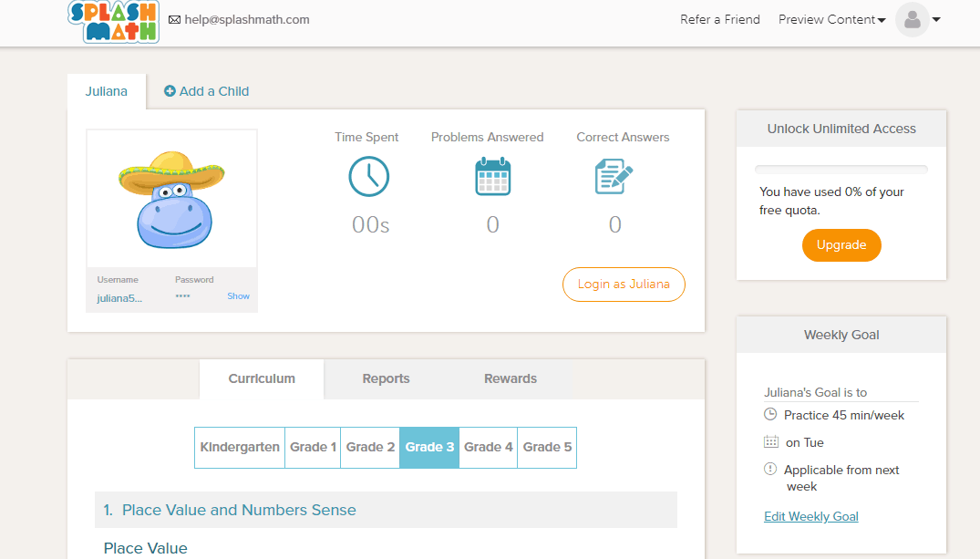Expand the account menu arrow
980x559 pixels.
(x=936, y=20)
